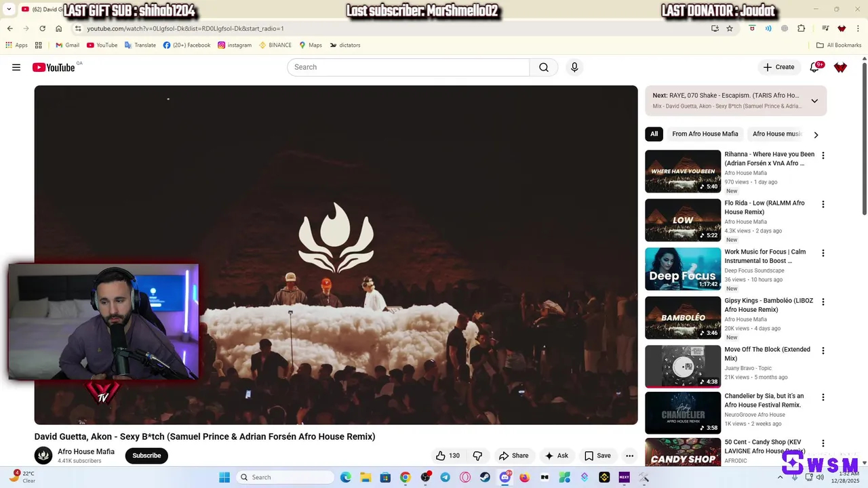This screenshot has width=868, height=488.
Task: Open the browser home page icon
Action: tap(59, 28)
